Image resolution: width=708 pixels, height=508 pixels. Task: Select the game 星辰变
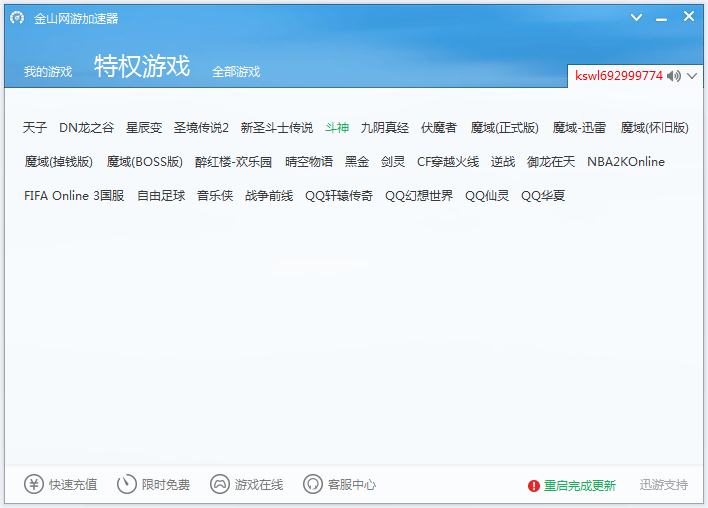coord(144,128)
